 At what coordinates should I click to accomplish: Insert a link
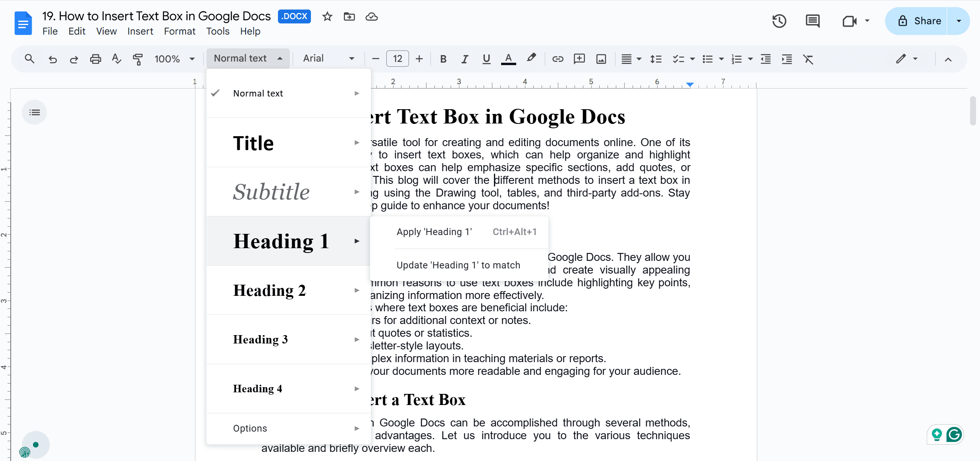pyautogui.click(x=558, y=59)
